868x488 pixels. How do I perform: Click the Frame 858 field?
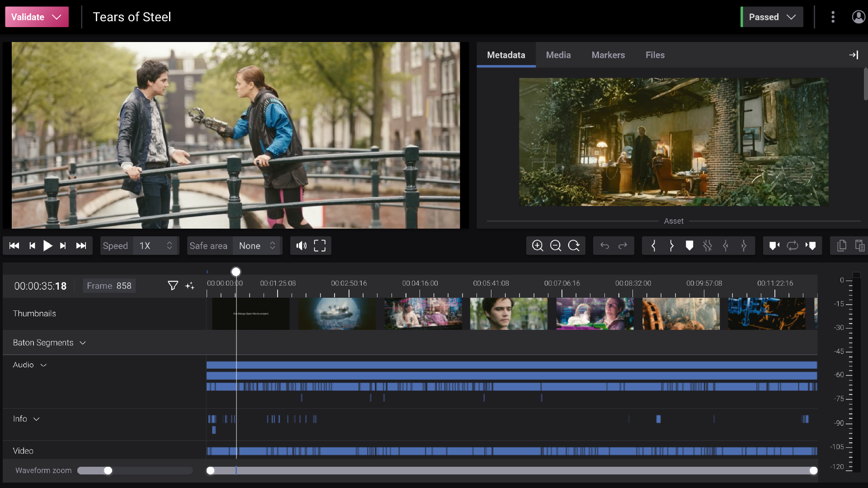[x=109, y=286]
